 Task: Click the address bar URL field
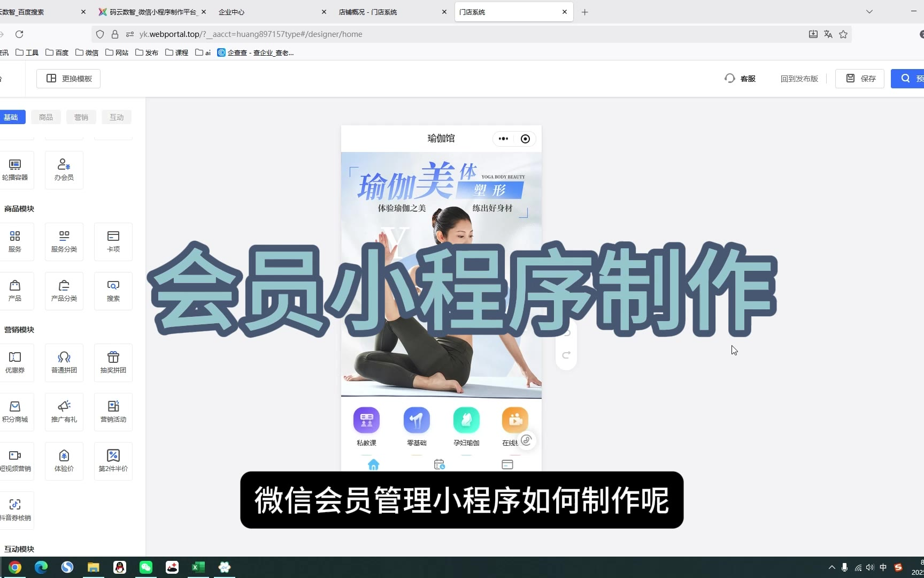(471, 34)
